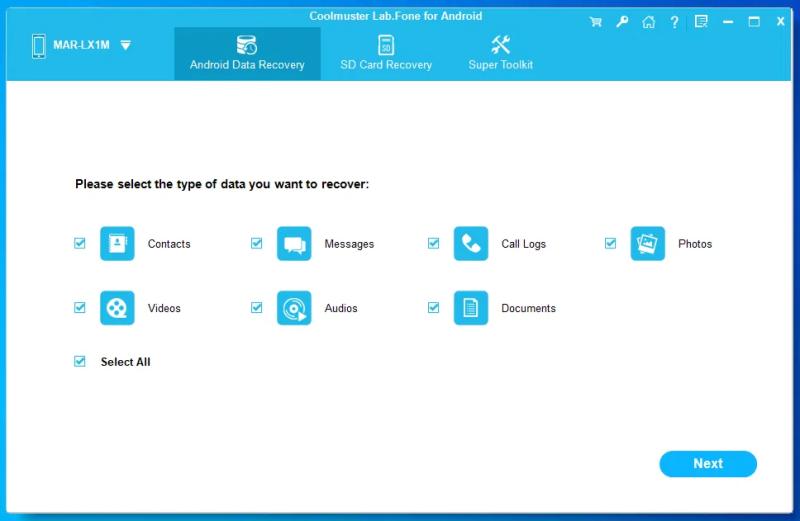The width and height of the screenshot is (800, 521).
Task: Click the Audios disc icon
Action: [294, 308]
